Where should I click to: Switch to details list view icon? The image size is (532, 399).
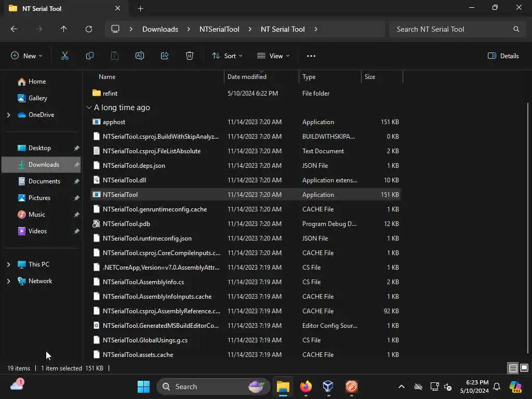click(x=513, y=368)
